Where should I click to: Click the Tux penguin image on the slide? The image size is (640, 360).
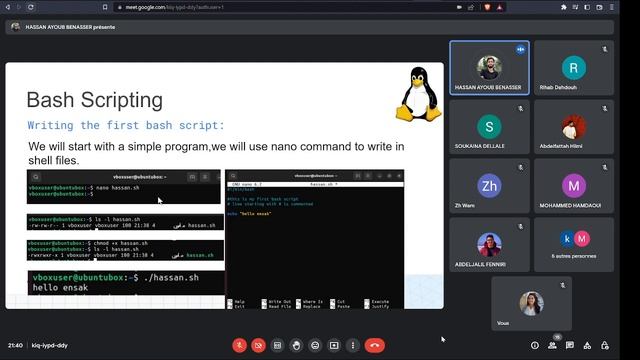(419, 94)
